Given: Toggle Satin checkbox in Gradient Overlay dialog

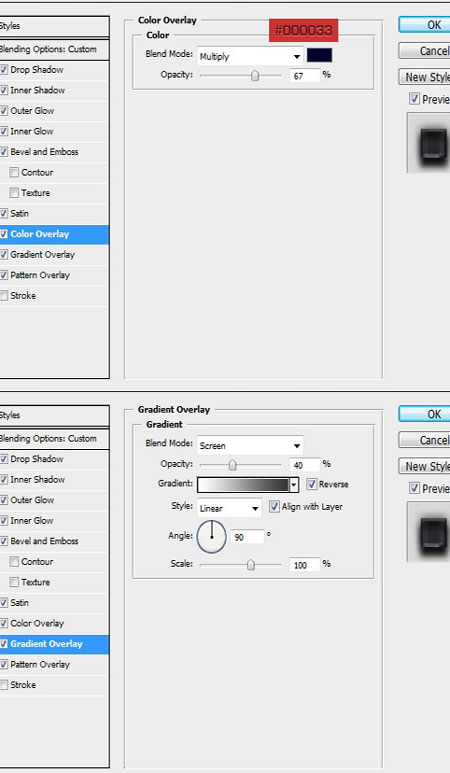Looking at the screenshot, I should (4, 603).
